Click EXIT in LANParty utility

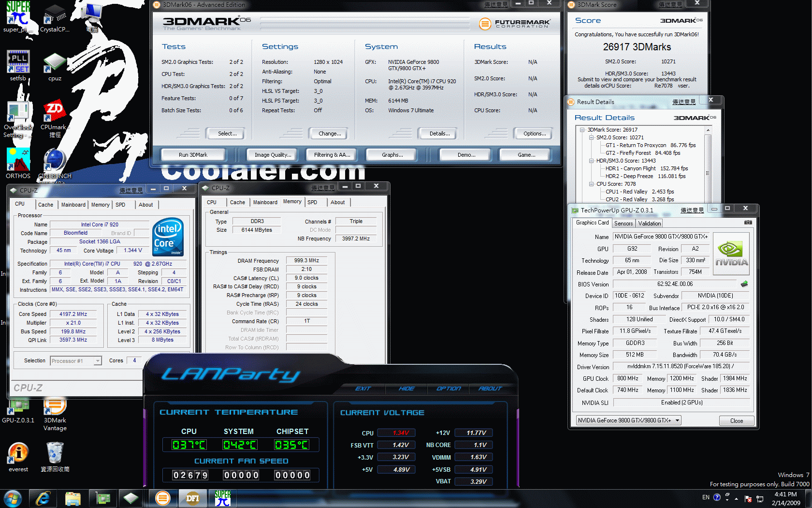tap(363, 388)
